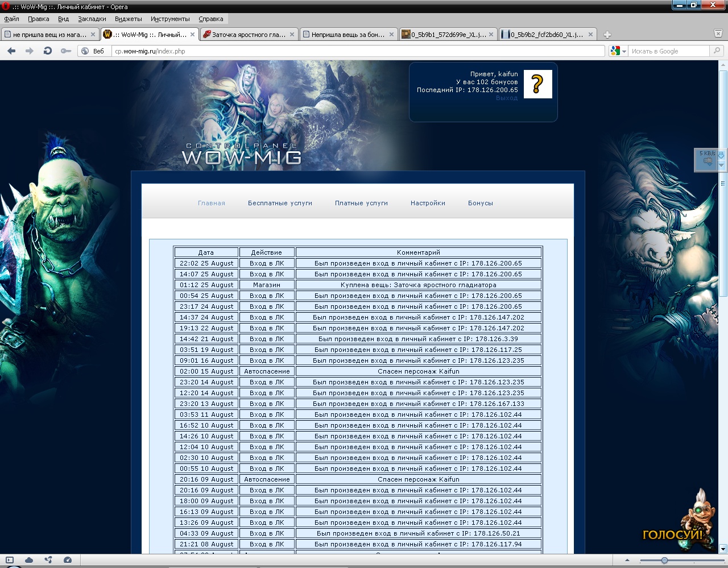Click the Действие column header
The image size is (728, 568).
267,252
